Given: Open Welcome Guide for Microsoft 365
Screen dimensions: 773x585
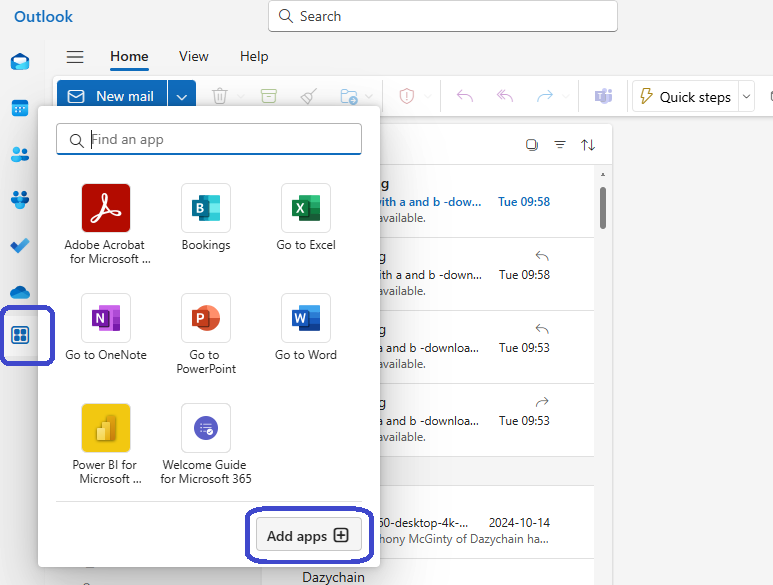Looking at the screenshot, I should (x=206, y=428).
